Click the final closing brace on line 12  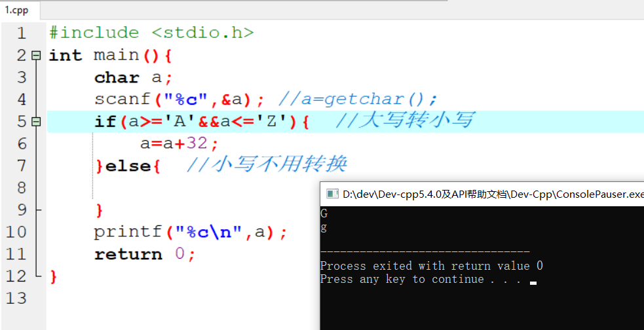[x=53, y=277]
